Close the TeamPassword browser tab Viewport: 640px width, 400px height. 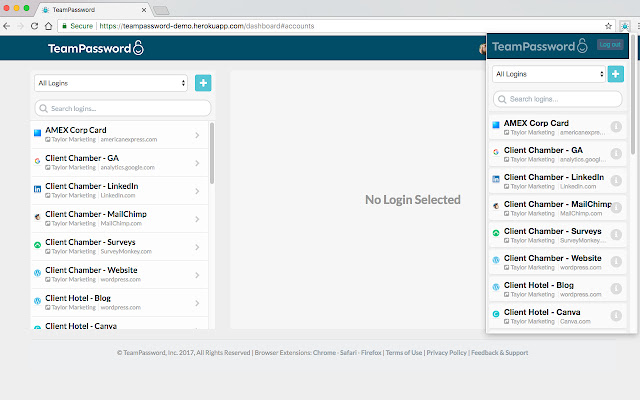coord(144,10)
